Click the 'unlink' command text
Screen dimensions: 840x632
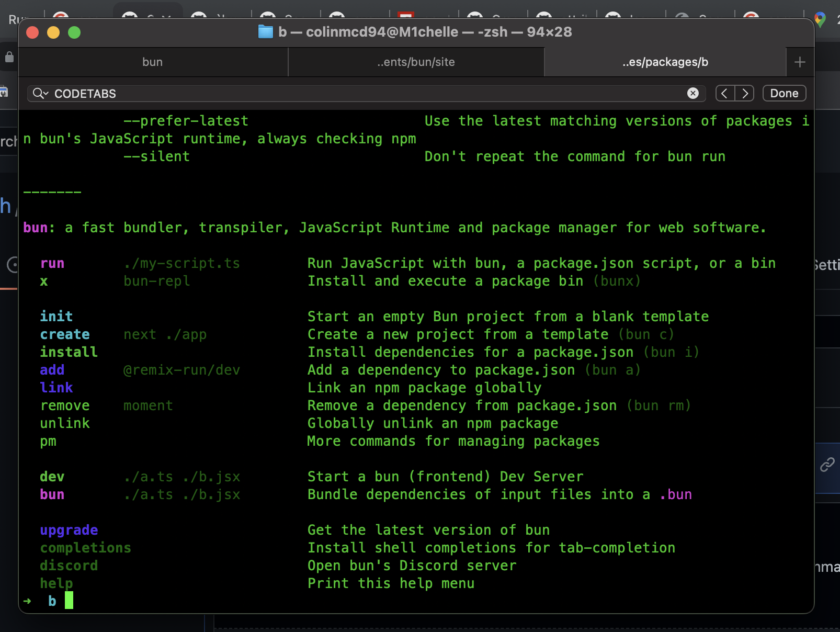pos(65,423)
